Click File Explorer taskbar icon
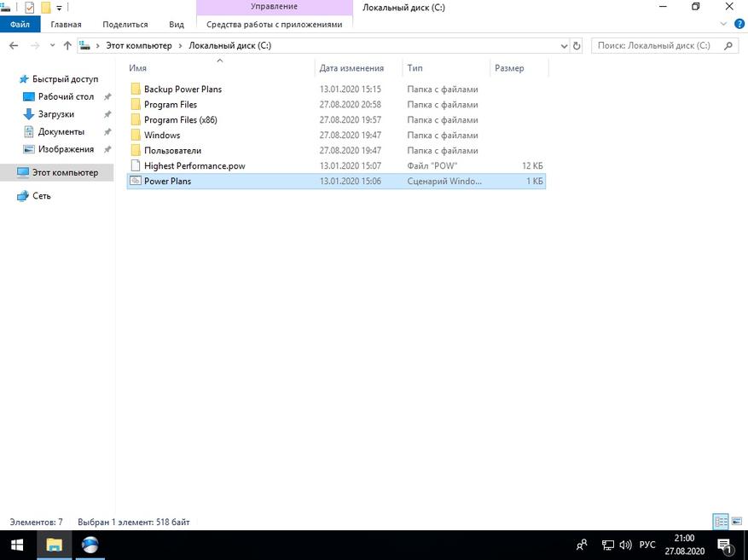The width and height of the screenshot is (748, 560). point(54,546)
